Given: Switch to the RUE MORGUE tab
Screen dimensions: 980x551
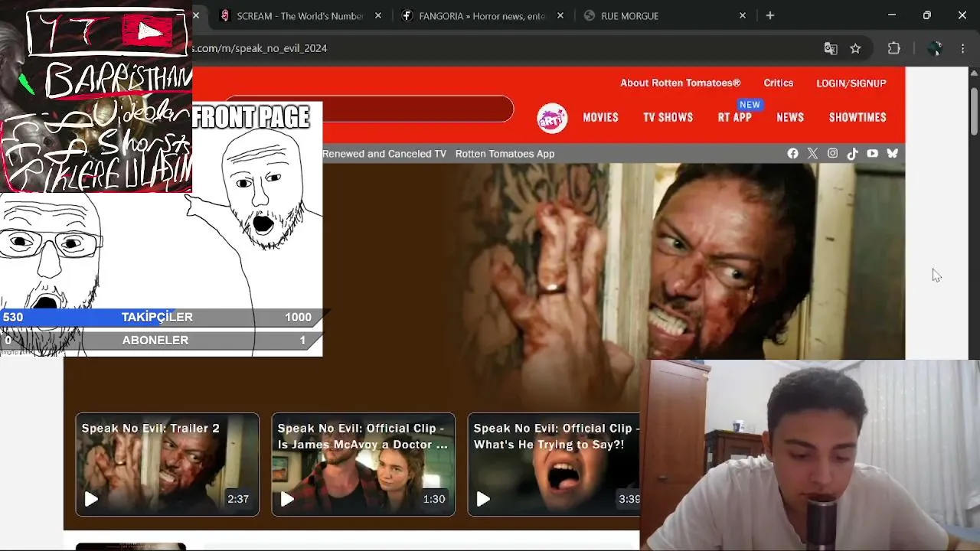Looking at the screenshot, I should (x=665, y=15).
